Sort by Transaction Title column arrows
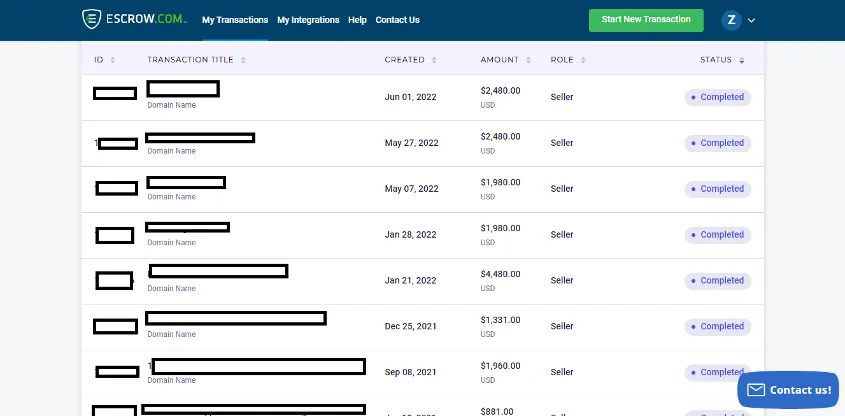The height and width of the screenshot is (416, 845). point(243,60)
